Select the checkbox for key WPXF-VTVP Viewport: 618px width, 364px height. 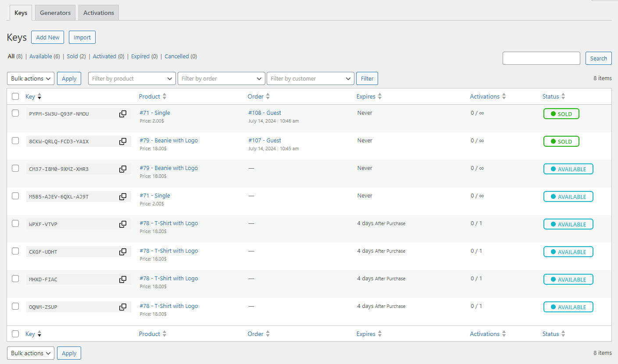tap(15, 223)
